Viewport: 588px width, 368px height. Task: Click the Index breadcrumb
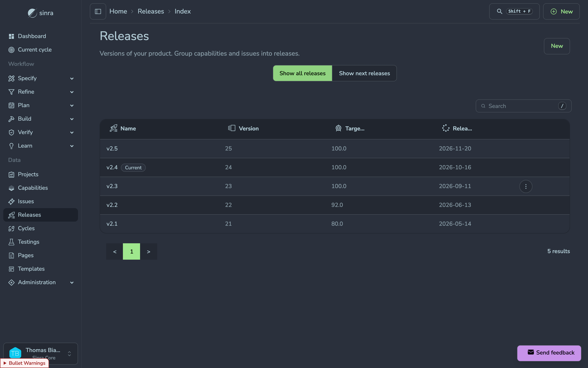[x=183, y=11]
